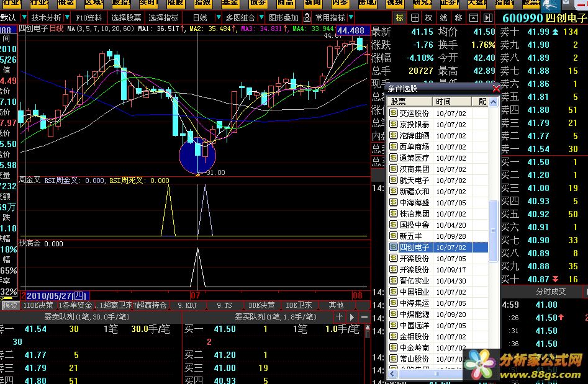Open the 基金 top menu button

tap(230, 3)
